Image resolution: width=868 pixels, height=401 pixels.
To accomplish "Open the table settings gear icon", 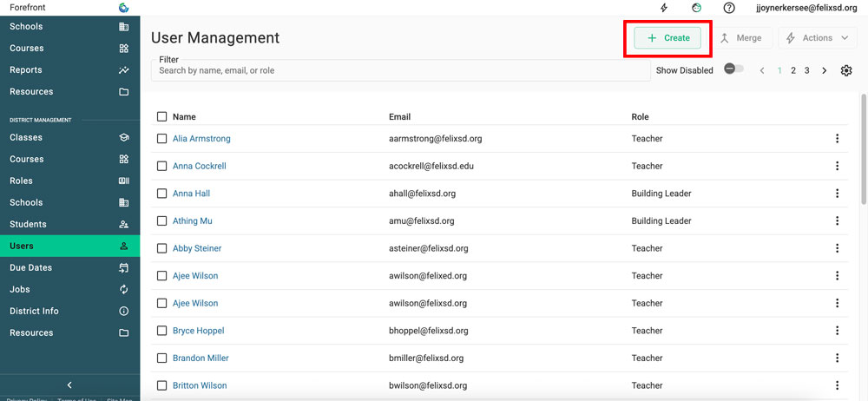I will (x=846, y=70).
